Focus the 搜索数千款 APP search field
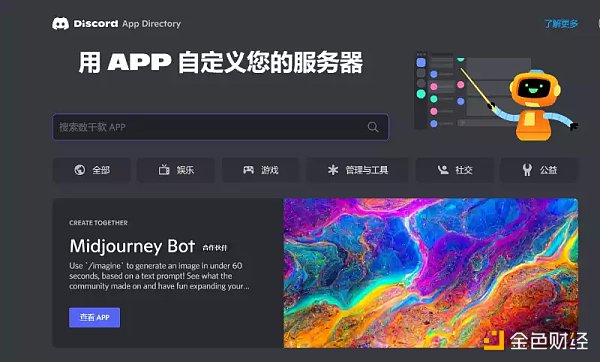The image size is (600, 362). (220, 127)
